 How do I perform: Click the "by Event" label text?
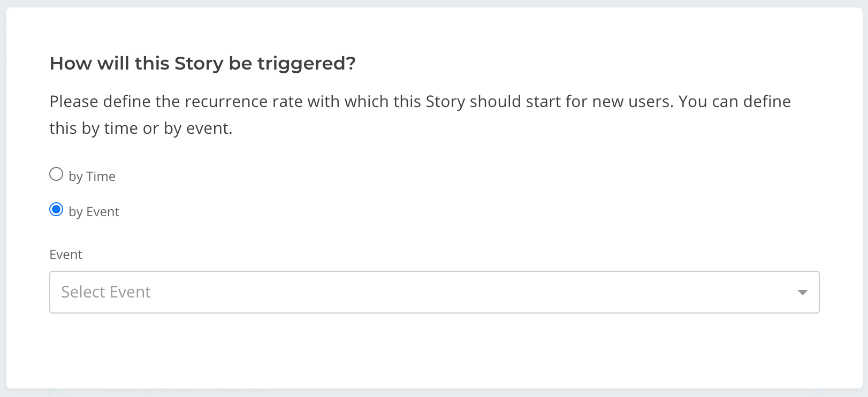94,212
